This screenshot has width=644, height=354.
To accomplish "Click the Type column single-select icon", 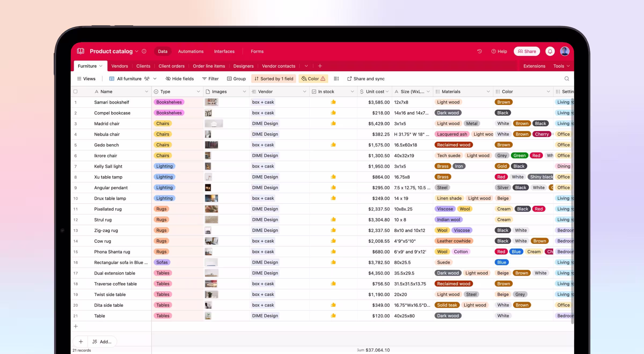I will click(x=156, y=91).
